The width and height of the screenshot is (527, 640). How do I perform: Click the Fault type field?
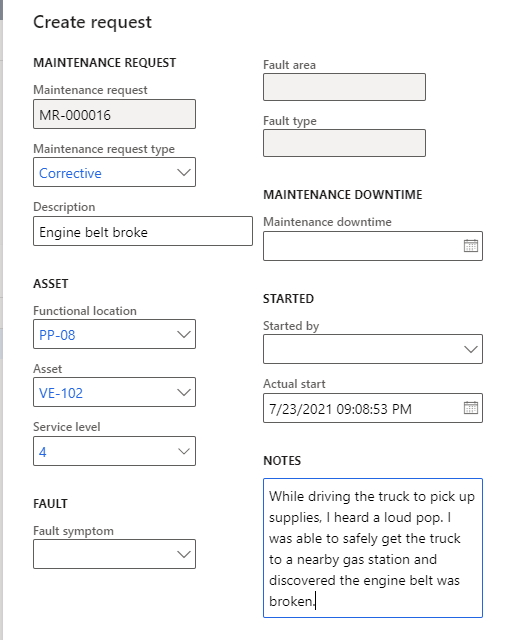pyautogui.click(x=344, y=143)
